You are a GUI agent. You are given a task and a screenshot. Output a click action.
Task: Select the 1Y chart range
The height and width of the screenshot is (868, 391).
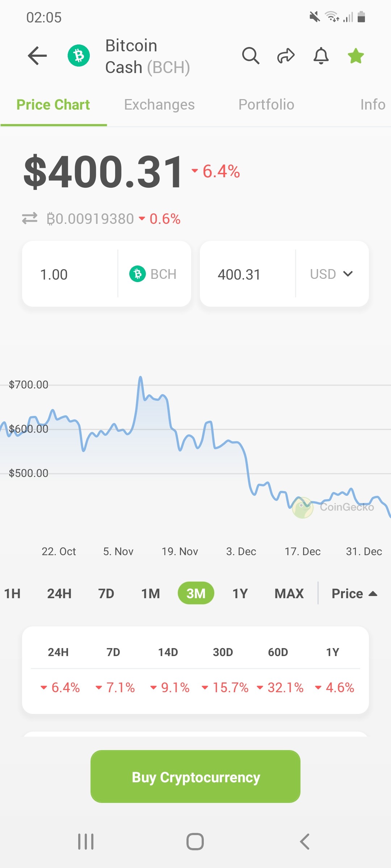tap(240, 593)
